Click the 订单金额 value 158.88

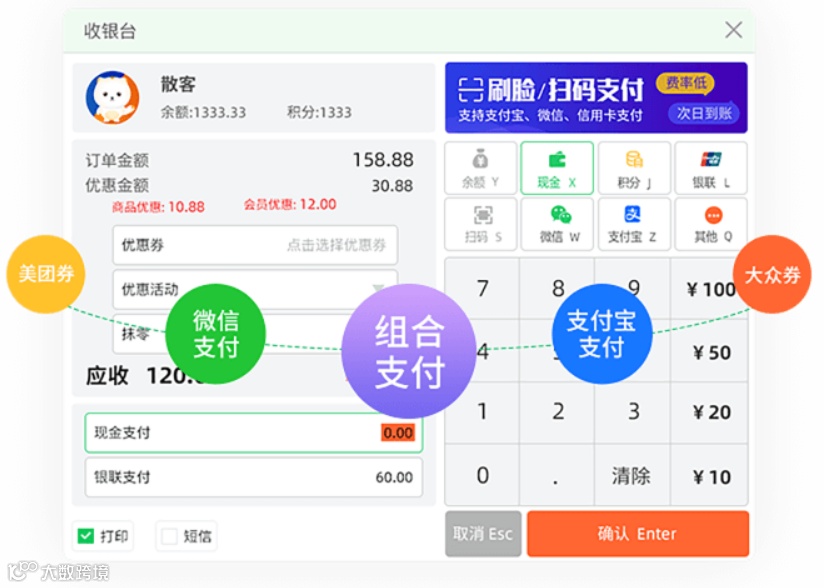pyautogui.click(x=383, y=160)
